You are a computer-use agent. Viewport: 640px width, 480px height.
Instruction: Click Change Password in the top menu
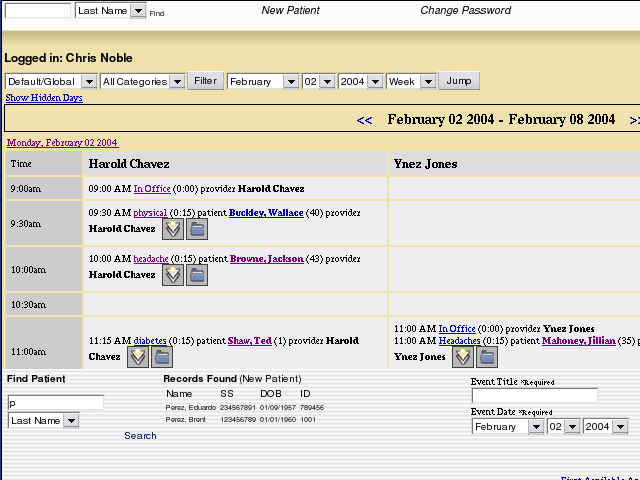(x=465, y=11)
